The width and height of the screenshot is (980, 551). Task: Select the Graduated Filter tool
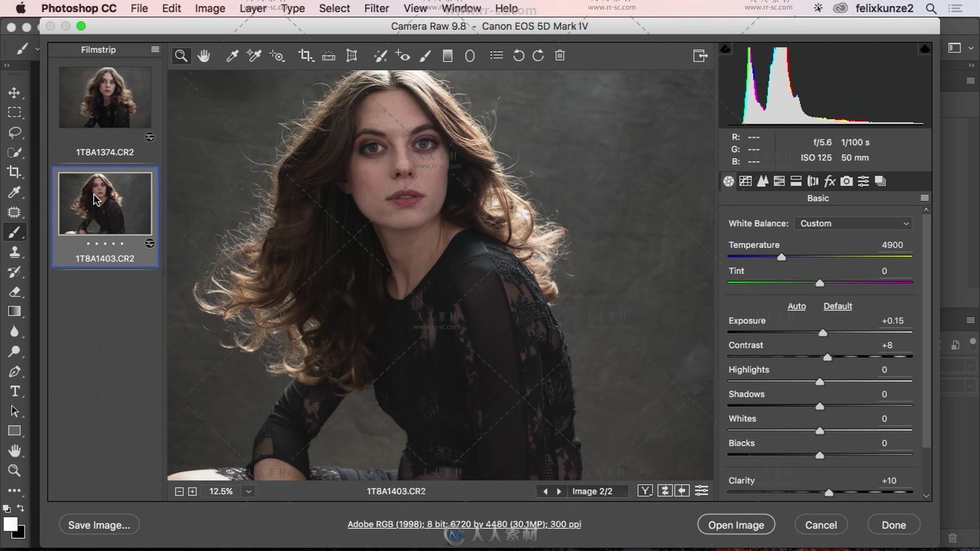[x=447, y=55]
